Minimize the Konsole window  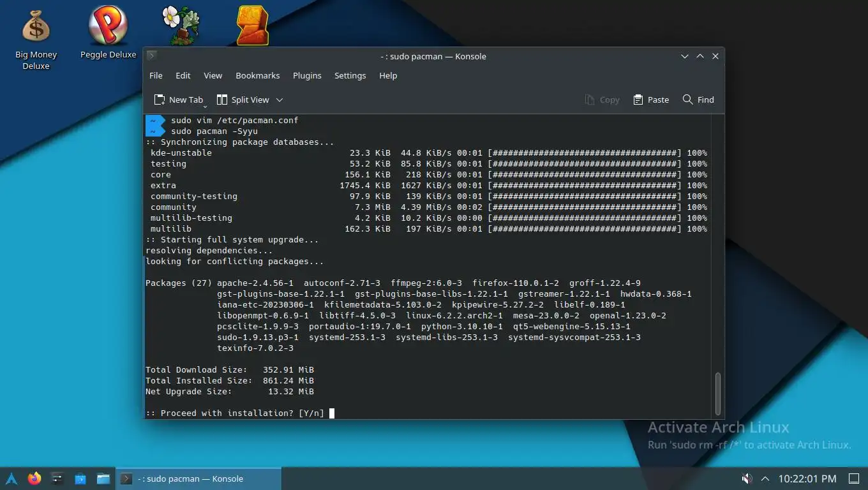(685, 56)
